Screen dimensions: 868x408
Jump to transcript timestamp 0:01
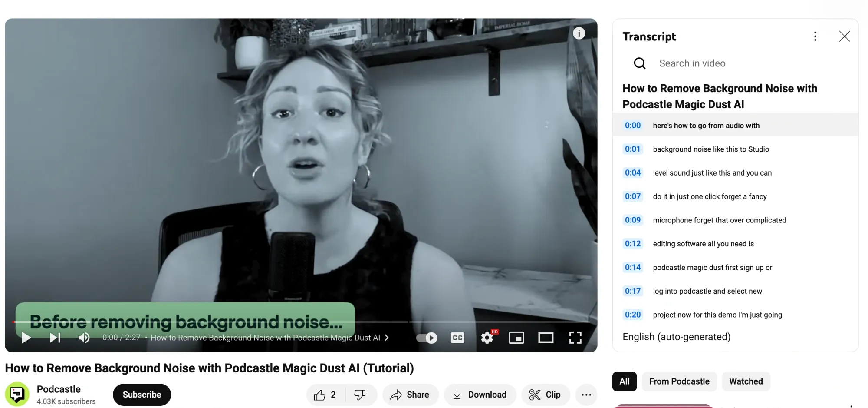(633, 149)
